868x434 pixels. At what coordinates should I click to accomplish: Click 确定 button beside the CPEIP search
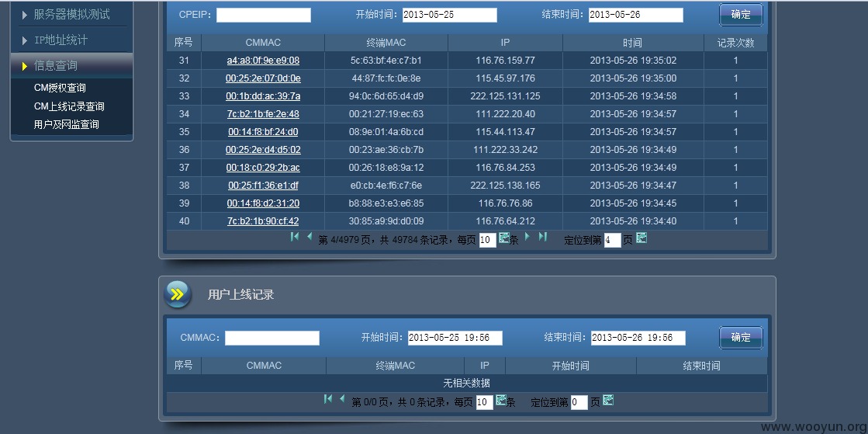[x=741, y=15]
